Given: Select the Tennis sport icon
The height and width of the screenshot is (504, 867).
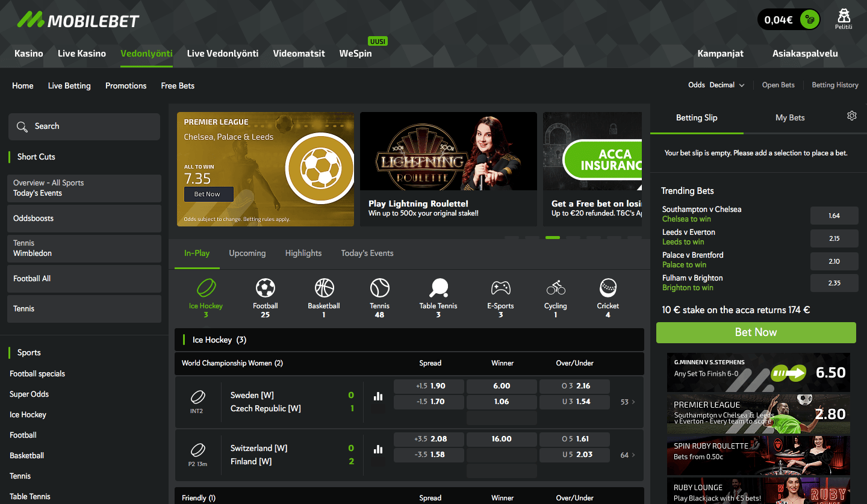Looking at the screenshot, I should click(379, 288).
